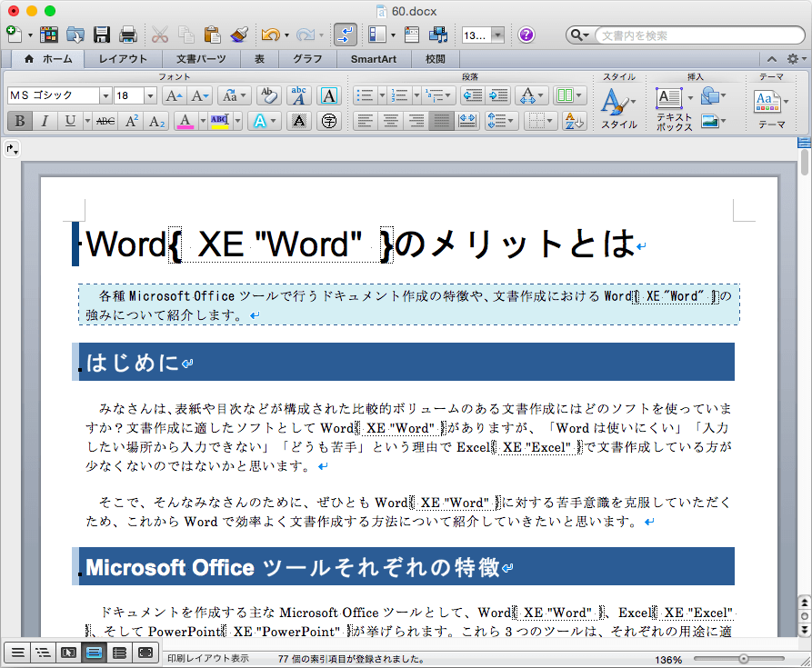Open phonetic guide abc A icon
This screenshot has width=812, height=668.
point(299,95)
